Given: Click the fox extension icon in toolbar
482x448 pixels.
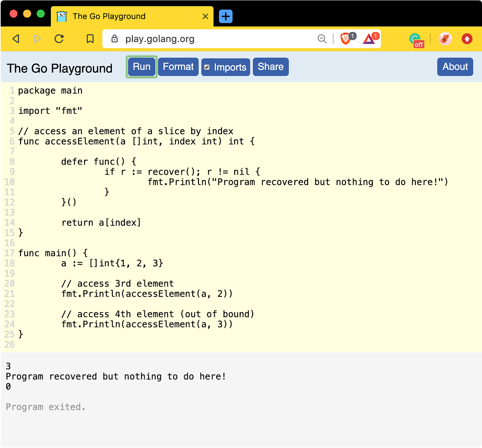Looking at the screenshot, I should click(445, 39).
